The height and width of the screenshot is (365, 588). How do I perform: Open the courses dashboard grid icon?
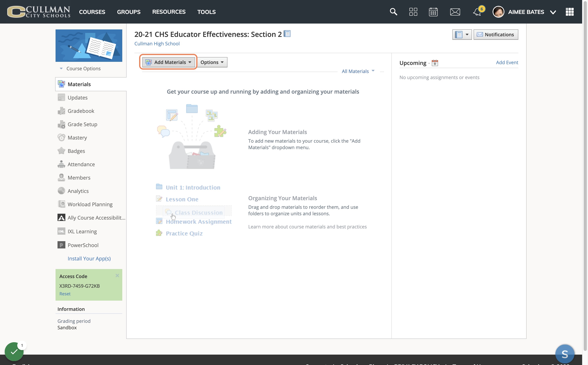tap(413, 12)
